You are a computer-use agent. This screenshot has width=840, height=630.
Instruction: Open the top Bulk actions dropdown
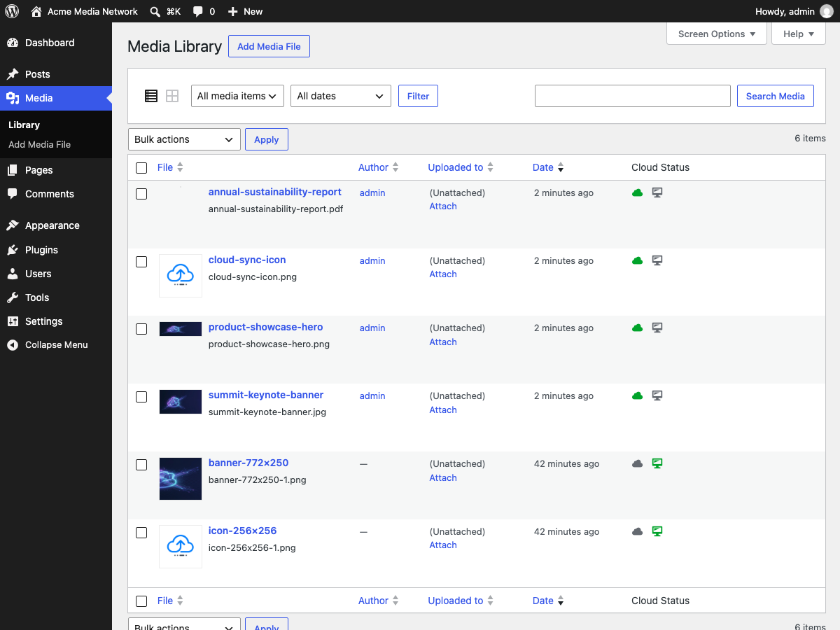[184, 139]
